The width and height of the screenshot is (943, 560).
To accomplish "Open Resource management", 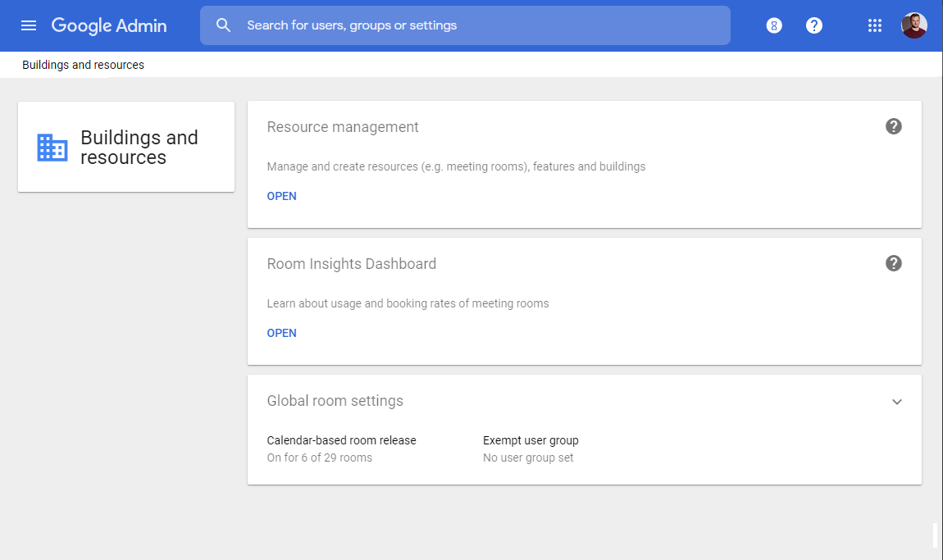I will click(281, 196).
